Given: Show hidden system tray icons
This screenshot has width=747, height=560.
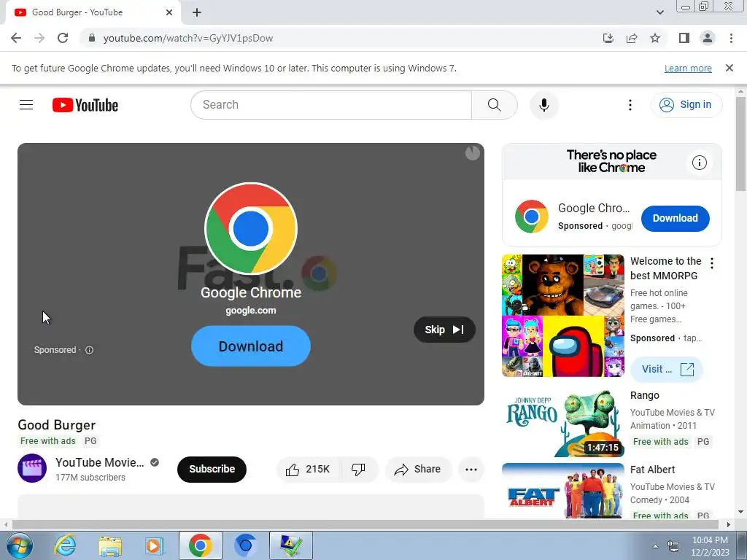Looking at the screenshot, I should tap(655, 546).
